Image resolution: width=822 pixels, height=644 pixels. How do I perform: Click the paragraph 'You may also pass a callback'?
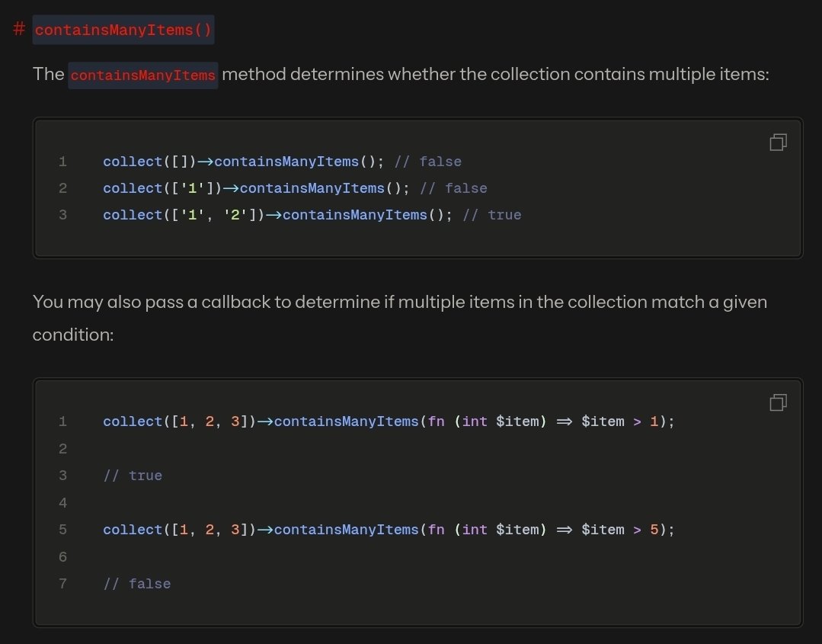400,319
